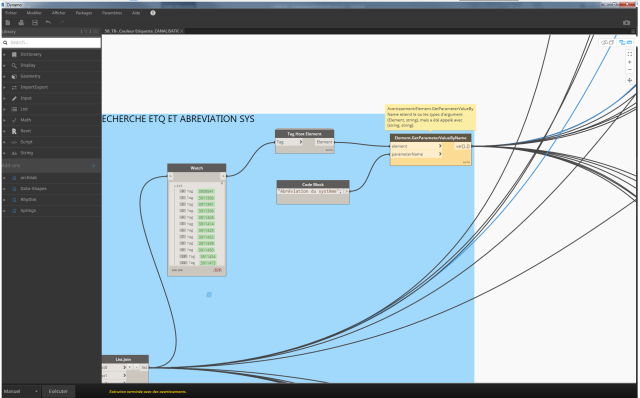The height and width of the screenshot is (398, 640).
Task: Click the ImportExport arrows icon
Action: 14,87
